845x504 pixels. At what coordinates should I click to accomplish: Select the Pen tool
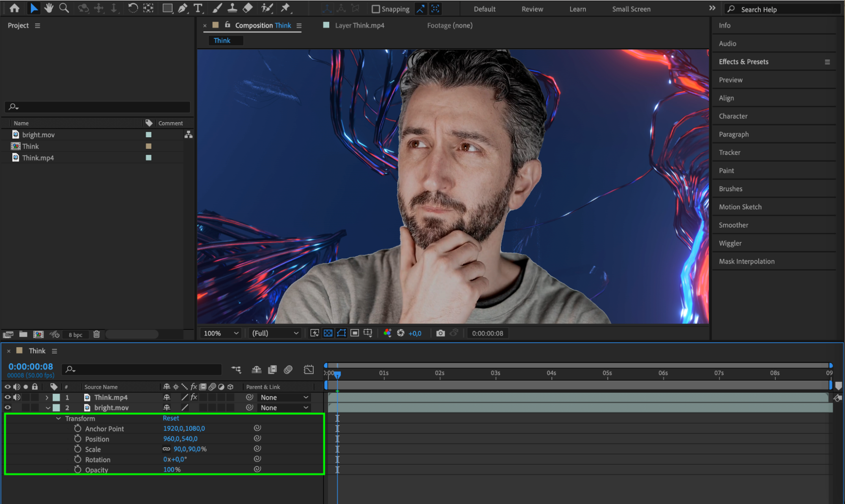(x=183, y=8)
